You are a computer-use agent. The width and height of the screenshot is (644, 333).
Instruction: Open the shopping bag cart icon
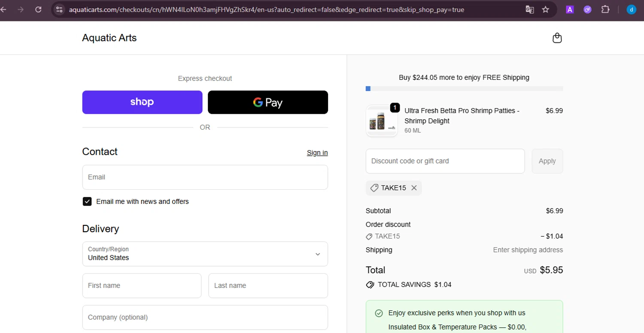tap(557, 38)
